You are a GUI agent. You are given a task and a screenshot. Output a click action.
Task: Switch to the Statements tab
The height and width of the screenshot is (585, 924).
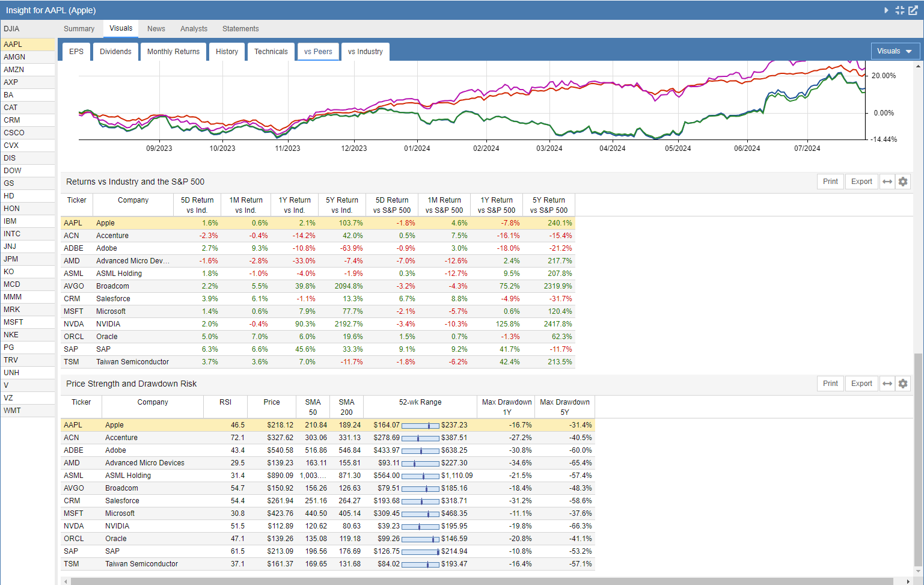(240, 29)
